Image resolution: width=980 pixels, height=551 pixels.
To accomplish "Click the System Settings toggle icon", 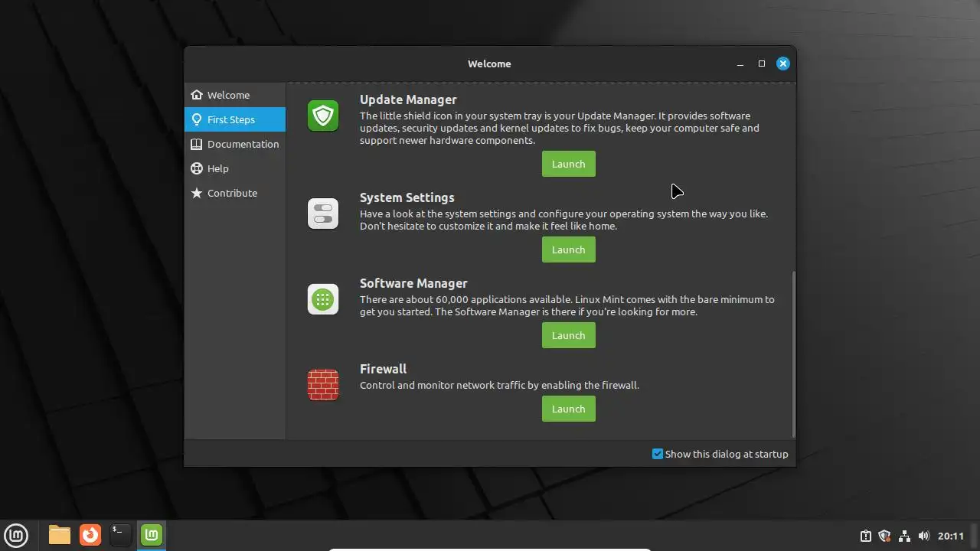I will [x=323, y=214].
